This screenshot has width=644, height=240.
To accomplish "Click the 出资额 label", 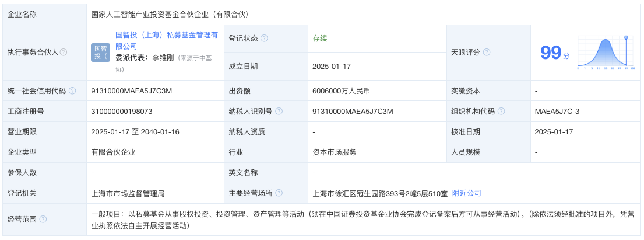I will [x=240, y=91].
